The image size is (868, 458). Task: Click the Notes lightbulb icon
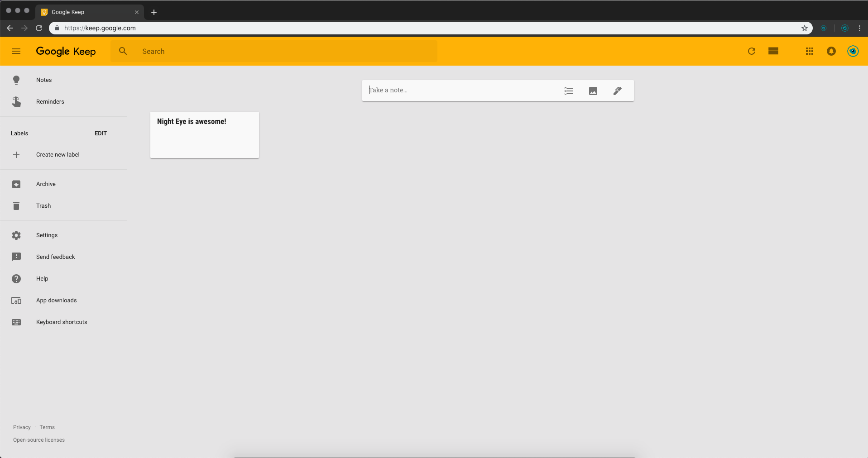coord(16,80)
